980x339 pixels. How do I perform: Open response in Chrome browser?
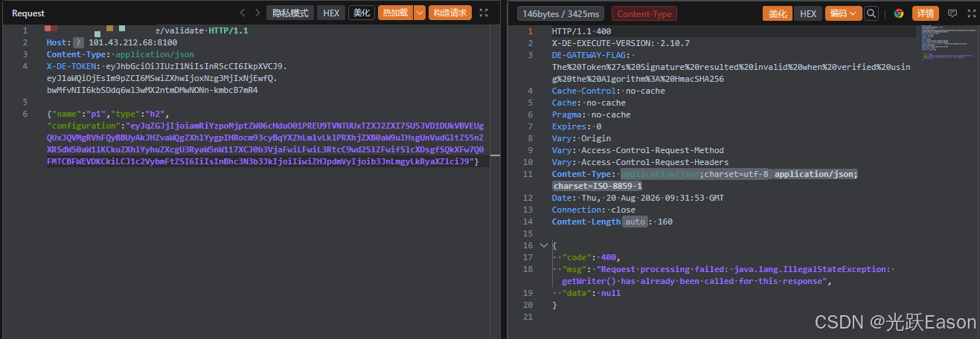(x=899, y=13)
